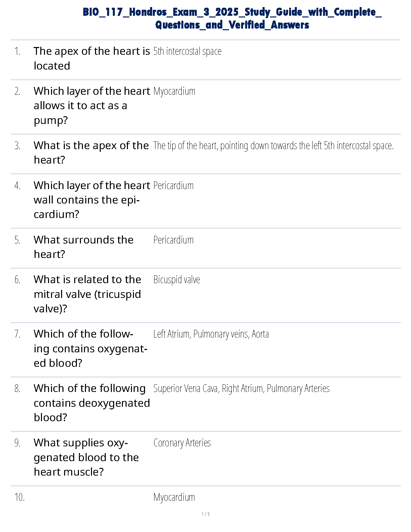
Task: Click the 'Bicuspid valve' answer
Action: tap(177, 280)
